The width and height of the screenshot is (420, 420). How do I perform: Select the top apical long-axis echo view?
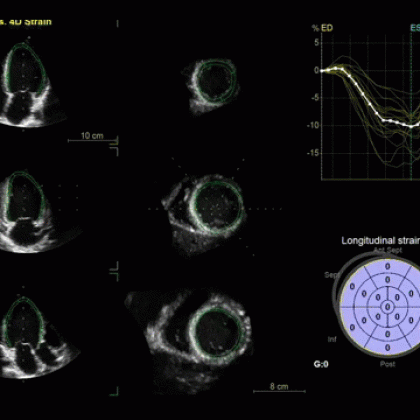pyautogui.click(x=32, y=85)
